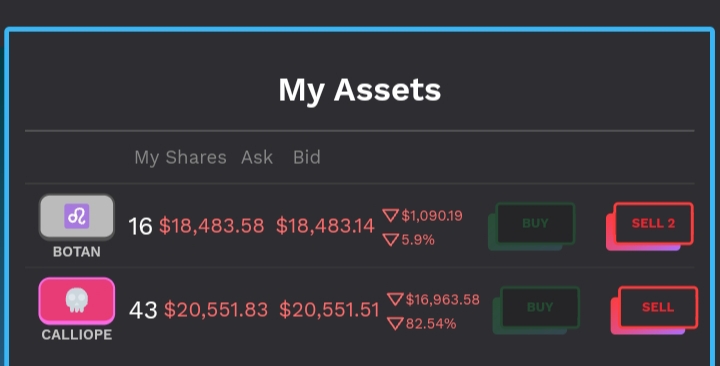Click the My Shares column header
The width and height of the screenshot is (720, 366).
[180, 158]
